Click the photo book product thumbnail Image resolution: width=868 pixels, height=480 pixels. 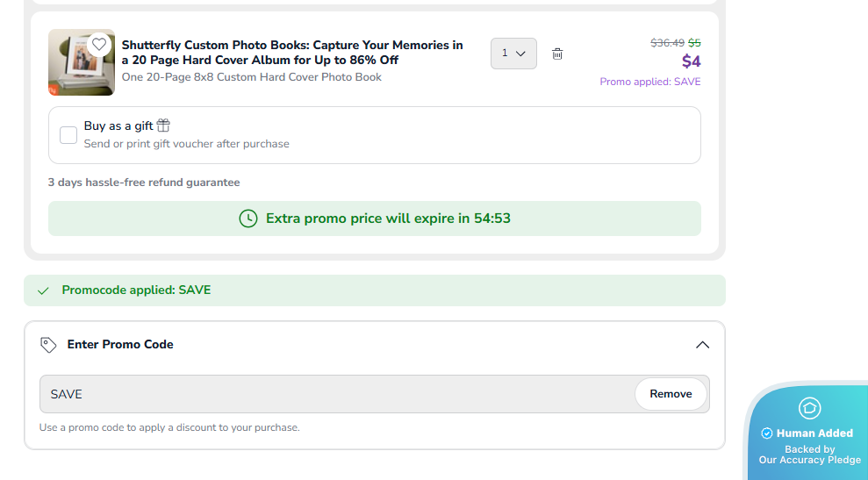click(x=81, y=62)
